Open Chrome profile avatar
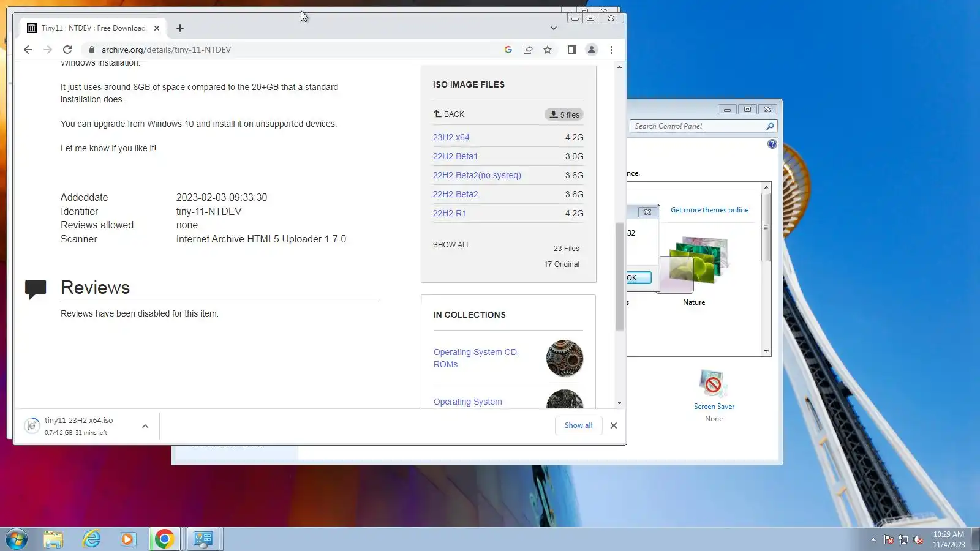 [592, 50]
